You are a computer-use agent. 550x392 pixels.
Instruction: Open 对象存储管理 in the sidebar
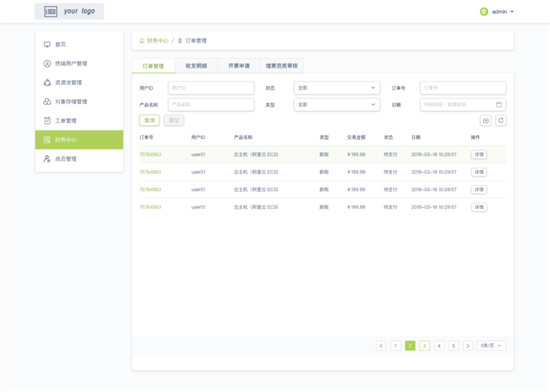[x=79, y=101]
